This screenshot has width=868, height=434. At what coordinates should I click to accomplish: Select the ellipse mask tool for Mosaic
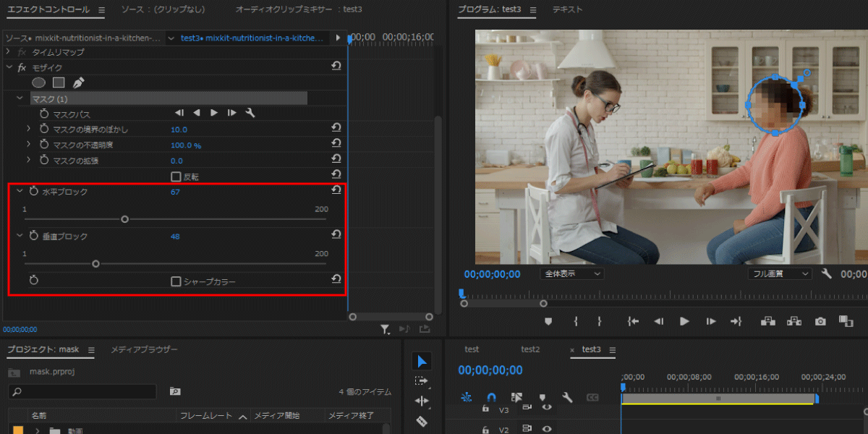click(x=38, y=82)
